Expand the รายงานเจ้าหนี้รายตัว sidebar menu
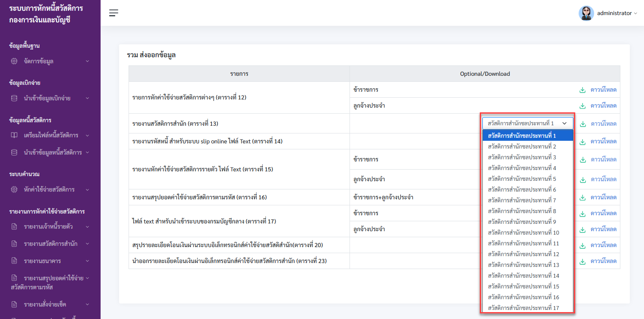 [x=50, y=226]
